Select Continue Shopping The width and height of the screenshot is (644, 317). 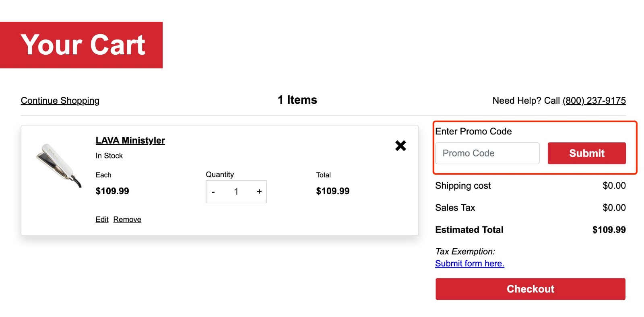[x=60, y=101]
